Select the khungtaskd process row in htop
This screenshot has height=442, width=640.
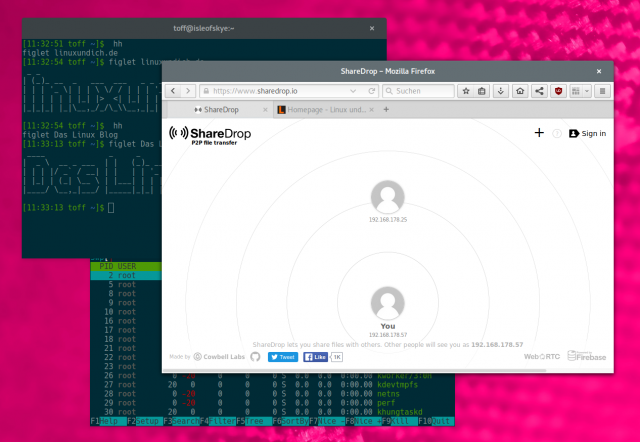click(x=272, y=412)
